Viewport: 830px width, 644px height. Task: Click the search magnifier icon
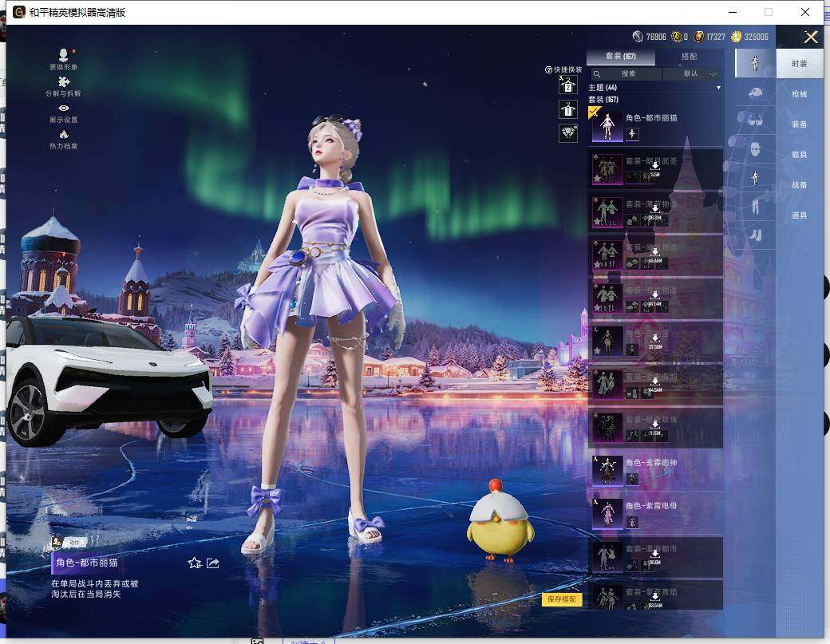tap(597, 74)
